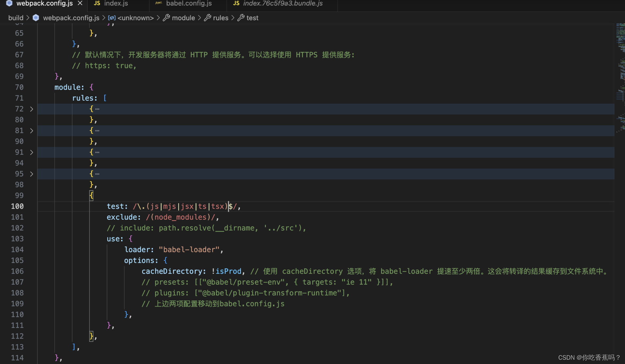Select the test breadcrumb item
This screenshot has height=364, width=625.
click(252, 18)
